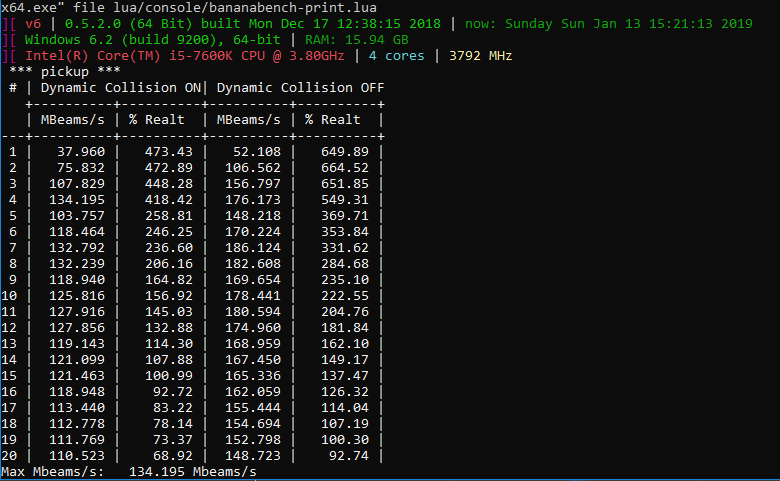780x481 pixels.
Task: Click the 'RAM: 15.94 GB' text
Action: pyautogui.click(x=357, y=40)
